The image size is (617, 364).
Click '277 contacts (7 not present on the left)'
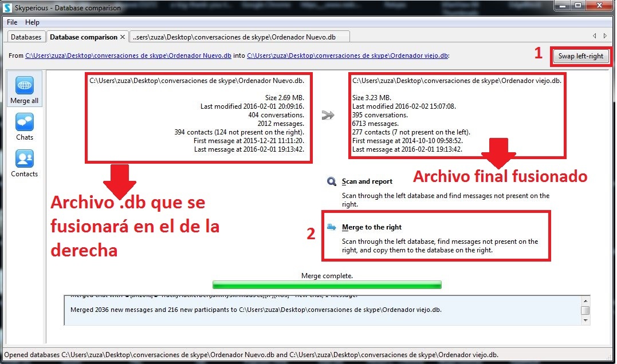click(411, 132)
